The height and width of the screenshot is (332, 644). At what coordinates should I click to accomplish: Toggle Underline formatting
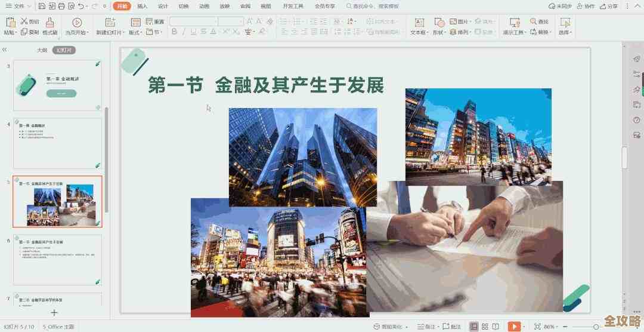pyautogui.click(x=193, y=32)
